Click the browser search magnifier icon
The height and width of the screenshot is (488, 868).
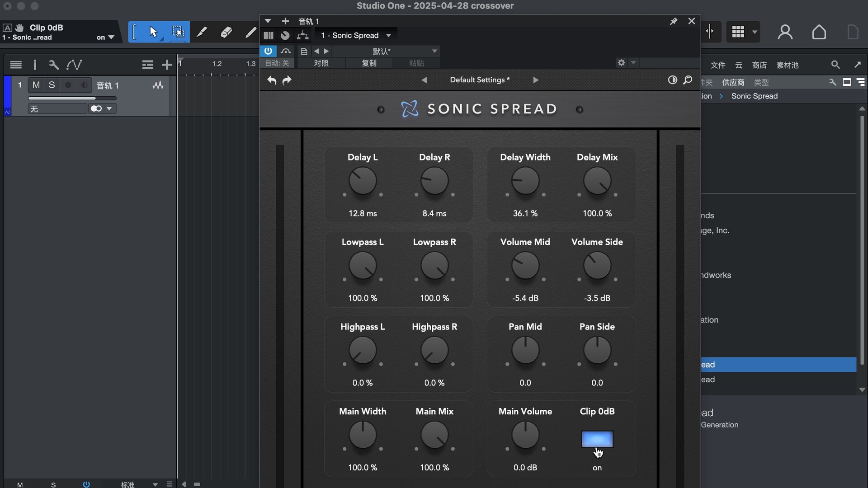point(835,65)
